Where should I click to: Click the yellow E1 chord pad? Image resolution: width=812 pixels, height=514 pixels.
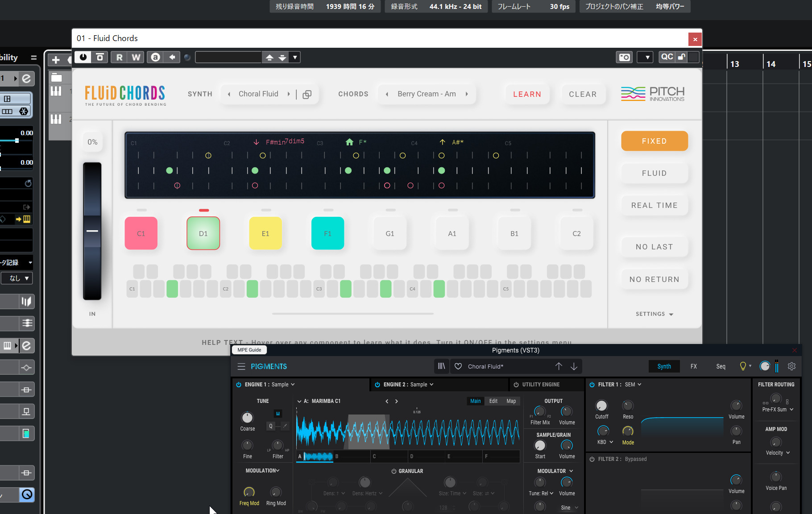tap(265, 233)
